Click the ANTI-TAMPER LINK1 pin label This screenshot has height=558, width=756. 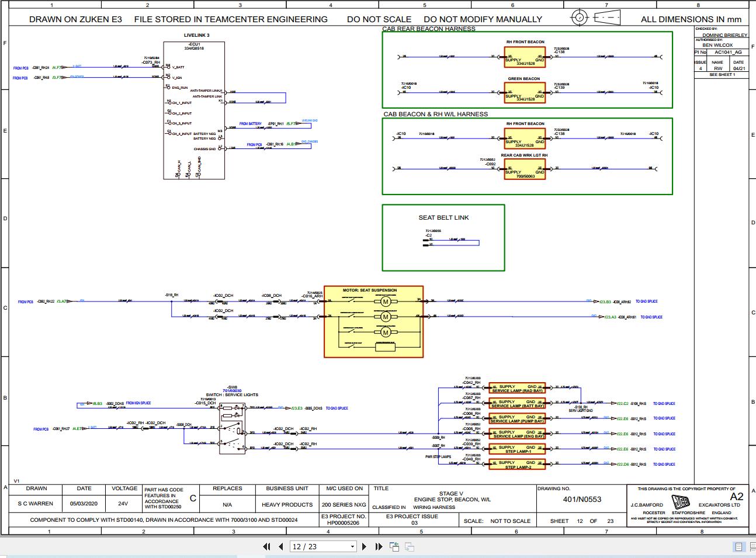coord(207,91)
